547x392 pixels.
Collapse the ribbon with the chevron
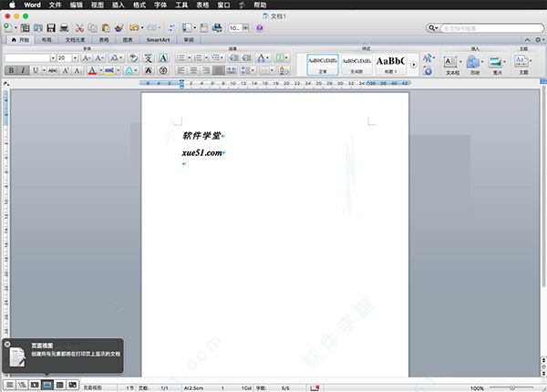(528, 40)
